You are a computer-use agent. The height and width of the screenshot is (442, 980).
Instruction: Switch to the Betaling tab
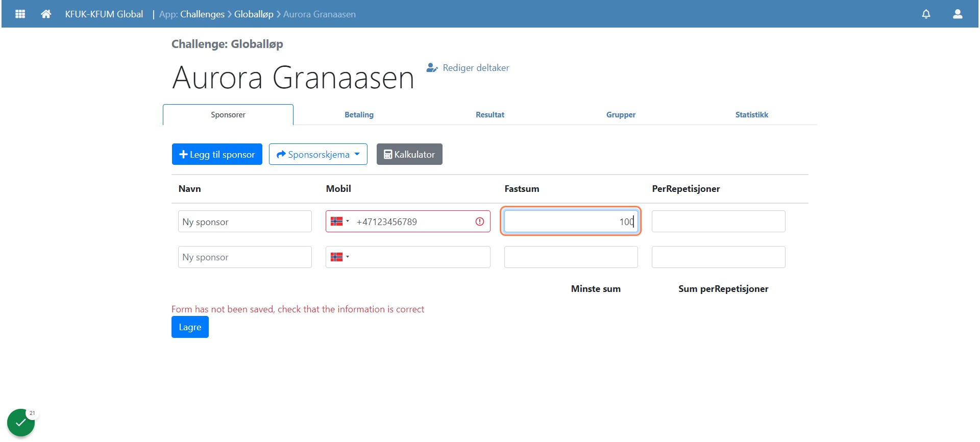pos(359,115)
